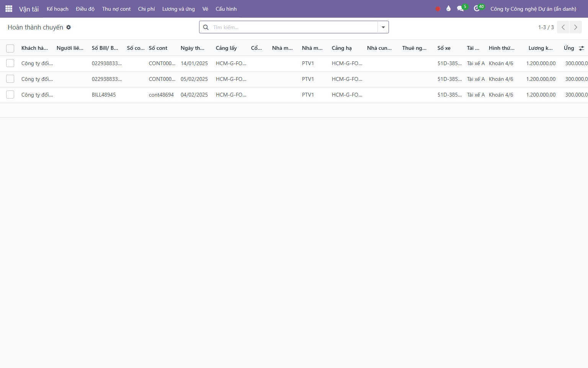Open the cont48694 cell

point(161,95)
